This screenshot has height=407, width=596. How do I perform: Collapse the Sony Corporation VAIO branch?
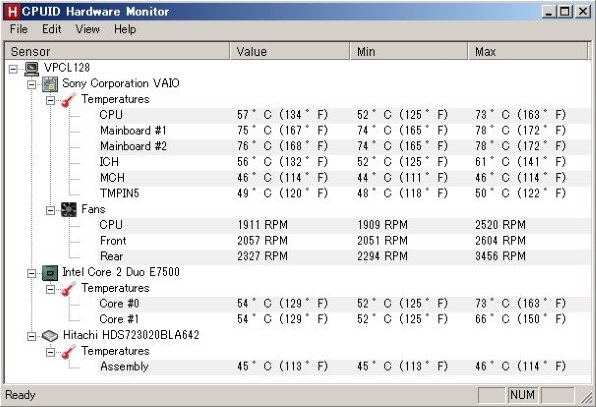(32, 84)
